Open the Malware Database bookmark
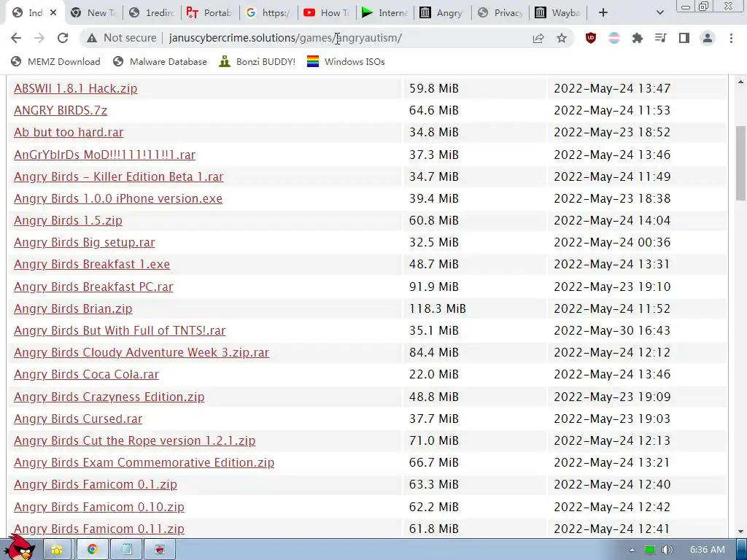The width and height of the screenshot is (747, 560). coord(160,62)
